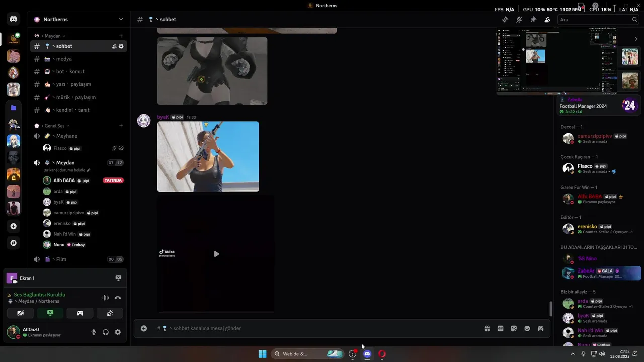Open the server folder icon
The height and width of the screenshot is (362, 644).
[x=13, y=108]
